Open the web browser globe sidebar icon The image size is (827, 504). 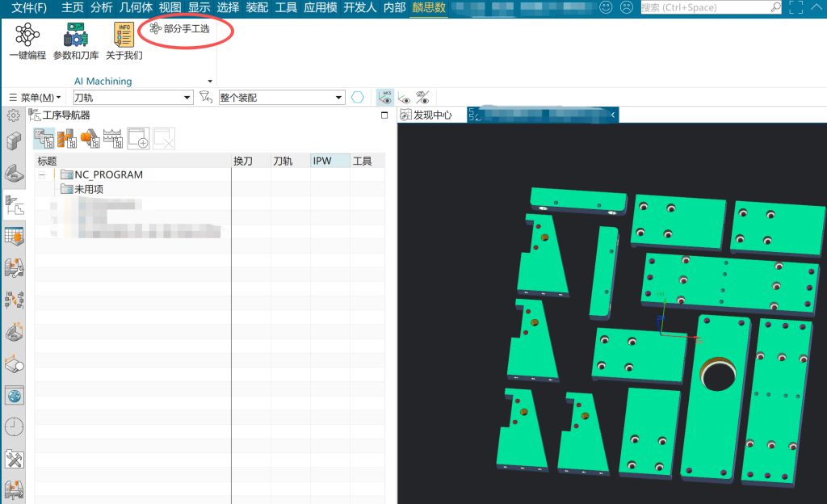pos(14,396)
